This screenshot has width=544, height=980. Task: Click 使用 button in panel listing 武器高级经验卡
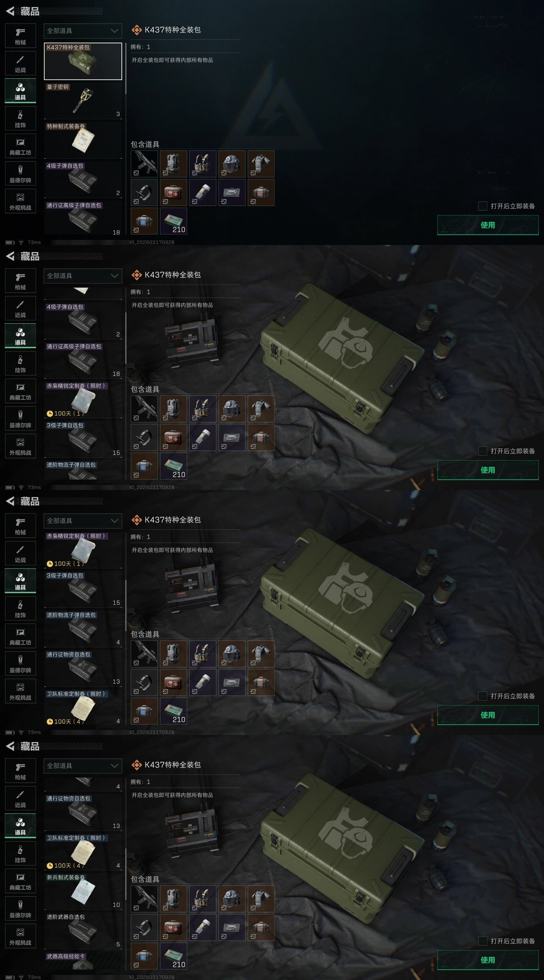[x=488, y=960]
